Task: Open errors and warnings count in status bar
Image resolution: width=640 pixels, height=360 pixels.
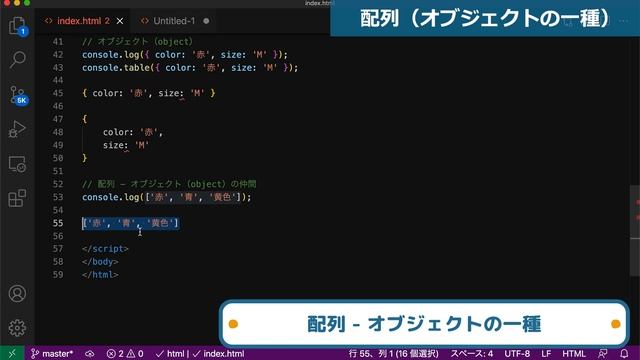Action: [125, 353]
